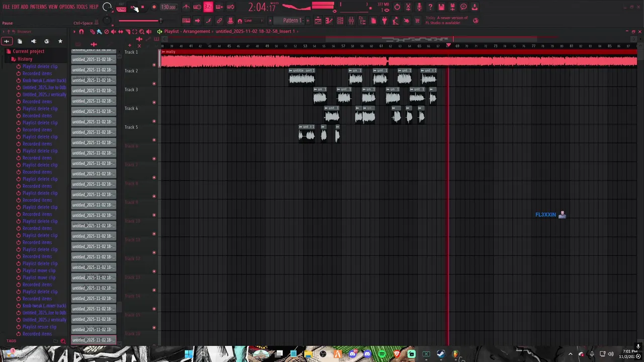The height and width of the screenshot is (362, 644).
Task: Open the OPTIONS menu
Action: (x=67, y=7)
